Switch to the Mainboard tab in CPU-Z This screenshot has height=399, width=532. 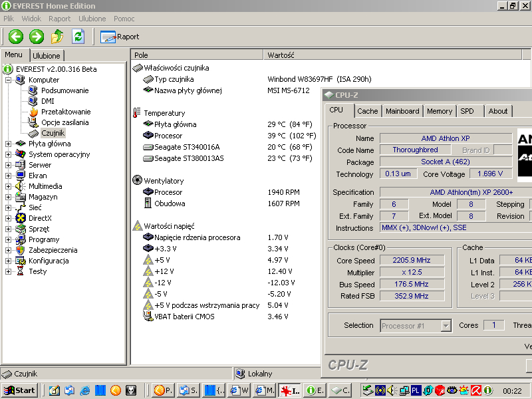coord(402,111)
